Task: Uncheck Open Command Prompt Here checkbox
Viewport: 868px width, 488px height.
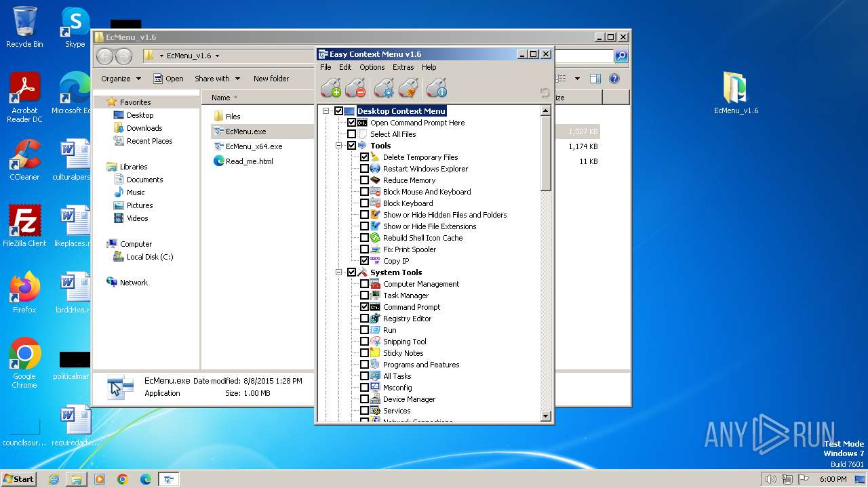Action: pyautogui.click(x=351, y=123)
